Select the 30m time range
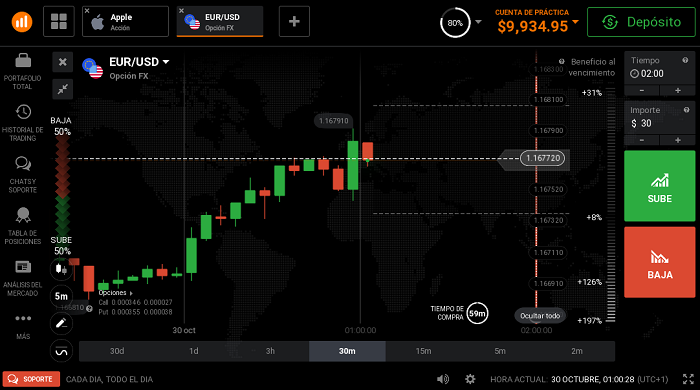The width and height of the screenshot is (700, 390). click(x=347, y=351)
